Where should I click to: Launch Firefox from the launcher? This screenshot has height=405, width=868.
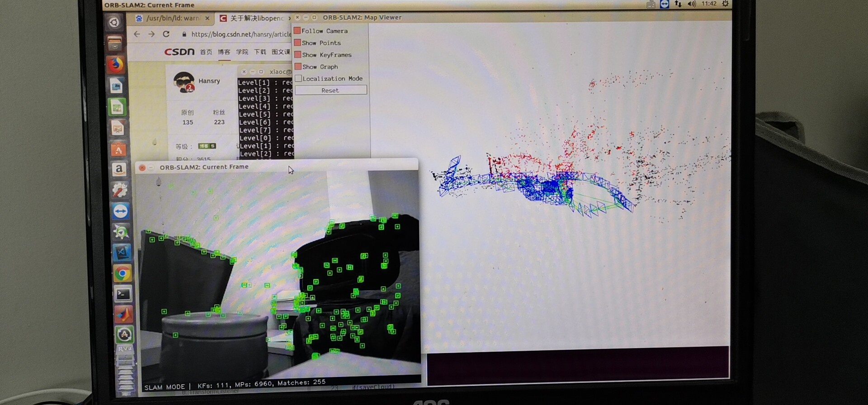[x=116, y=64]
